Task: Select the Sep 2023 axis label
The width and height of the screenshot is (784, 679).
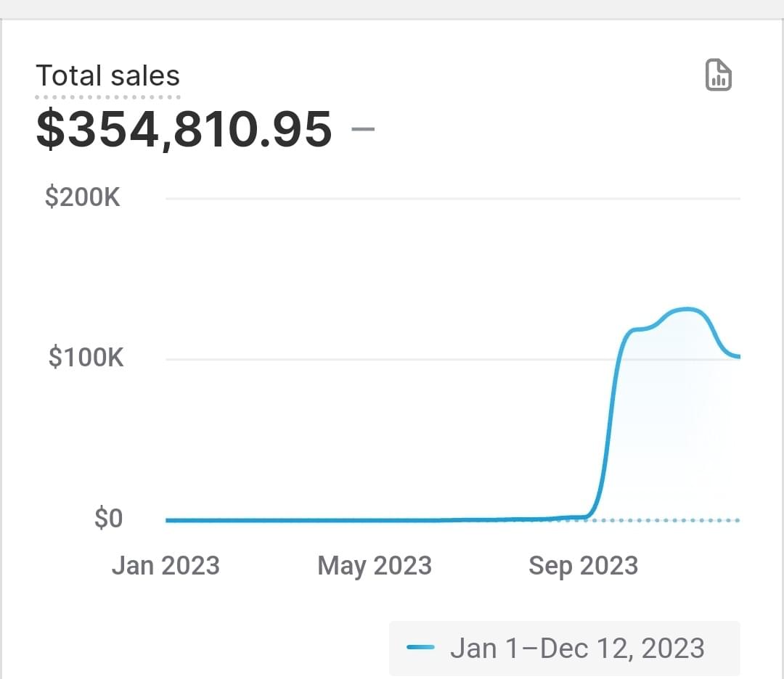Action: click(x=583, y=566)
